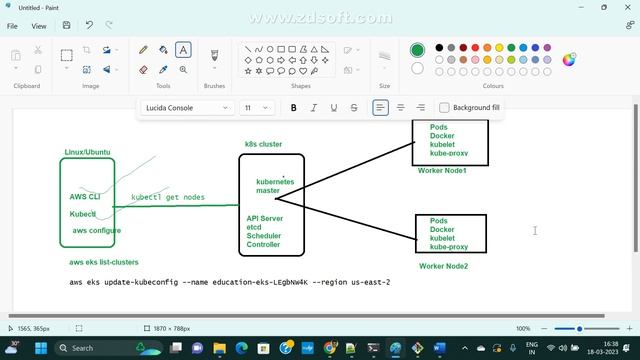Click the Flip image icon
This screenshot has height=360, width=640.
click(107, 70)
